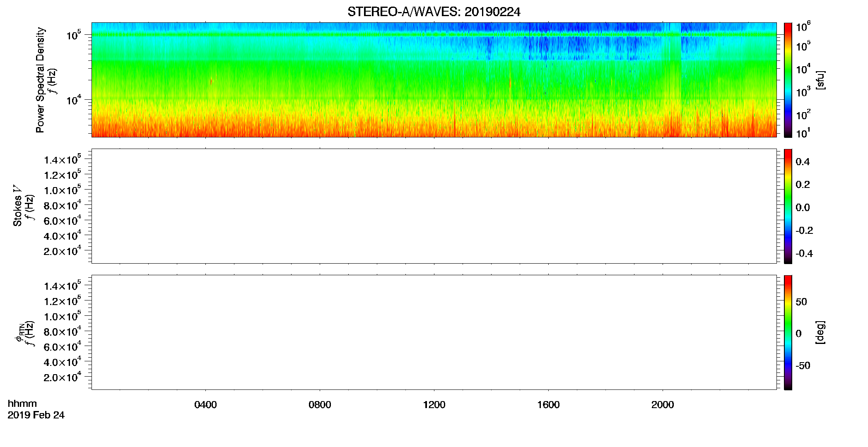Click the -50 label on degrees color bar
868x447 pixels.
click(x=803, y=365)
